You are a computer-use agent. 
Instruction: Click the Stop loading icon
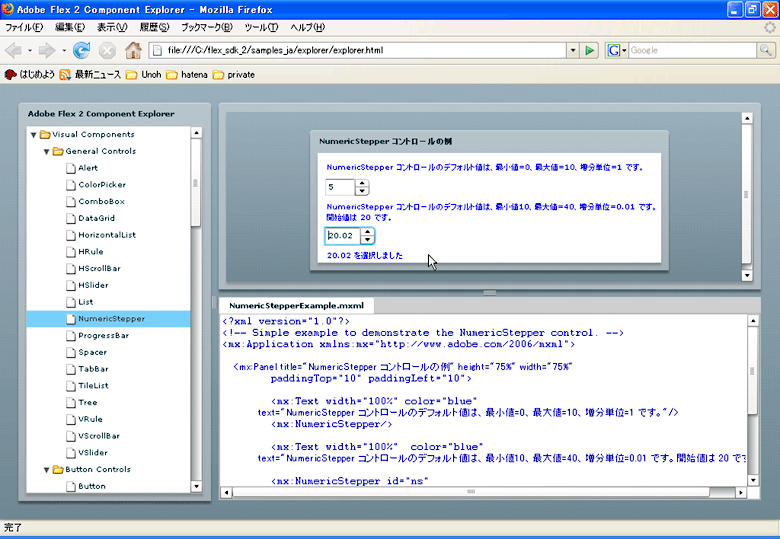(107, 50)
